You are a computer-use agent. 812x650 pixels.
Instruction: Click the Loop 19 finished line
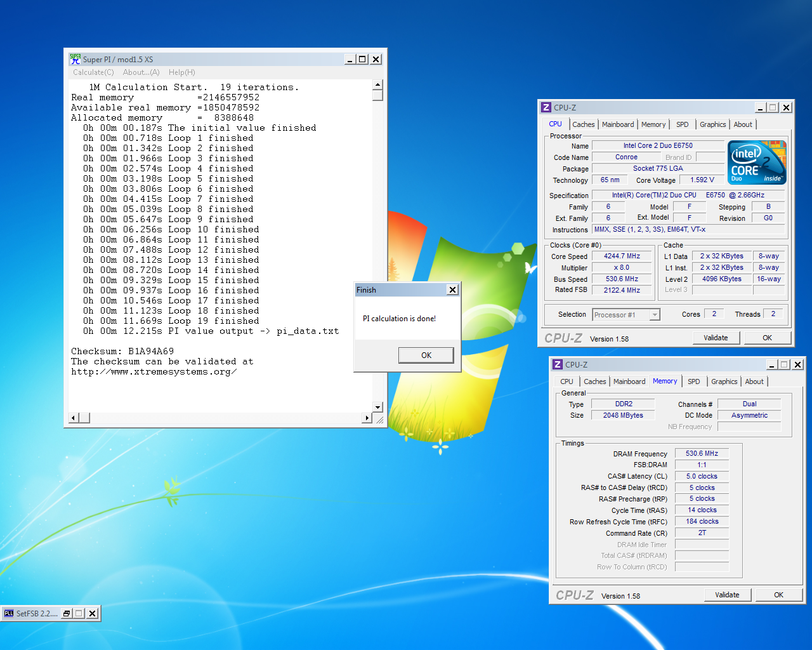click(x=171, y=321)
